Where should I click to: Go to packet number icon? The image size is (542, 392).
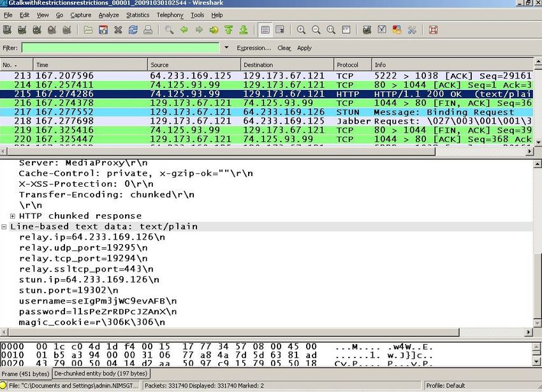[214, 30]
